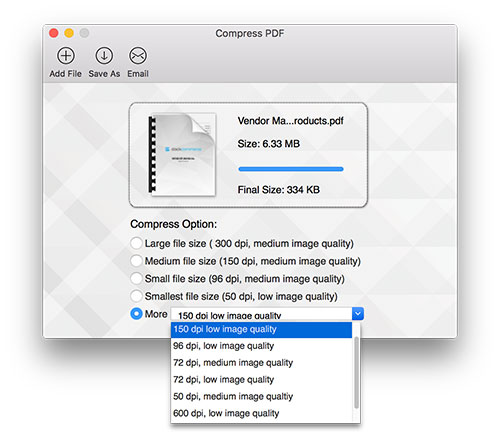
Task: Click the Save As download icon
Action: tap(104, 56)
